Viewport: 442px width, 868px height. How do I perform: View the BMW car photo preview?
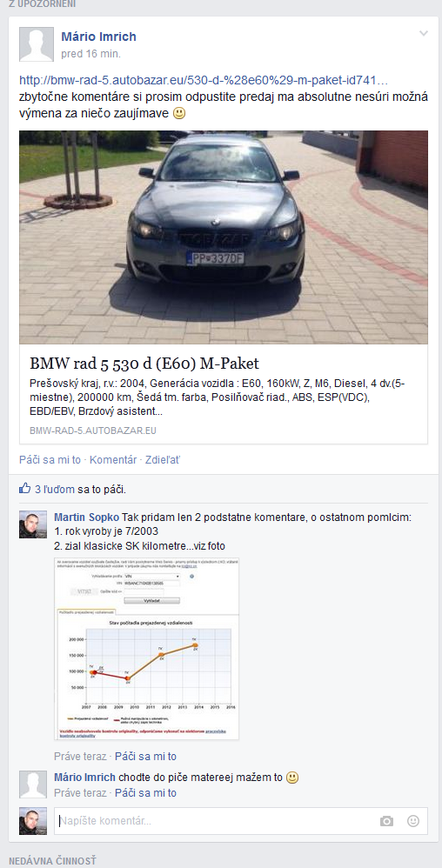pos(224,237)
